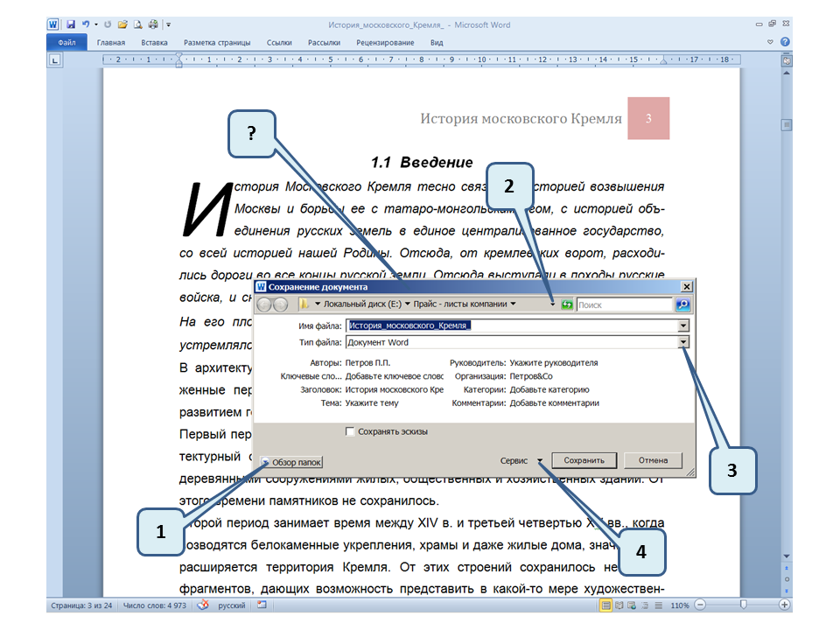Screen dimensions: 840x630
Task: Click the Save icon in Quick Access Toolbar
Action: [70, 25]
